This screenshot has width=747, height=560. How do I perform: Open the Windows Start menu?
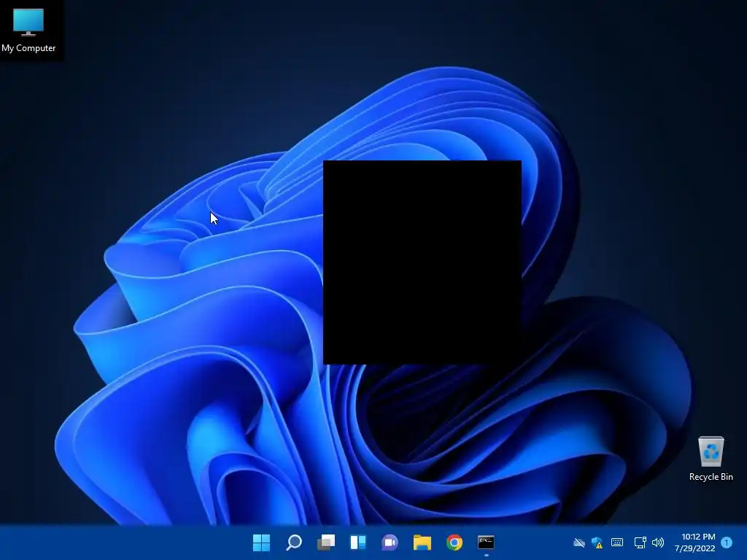(262, 542)
